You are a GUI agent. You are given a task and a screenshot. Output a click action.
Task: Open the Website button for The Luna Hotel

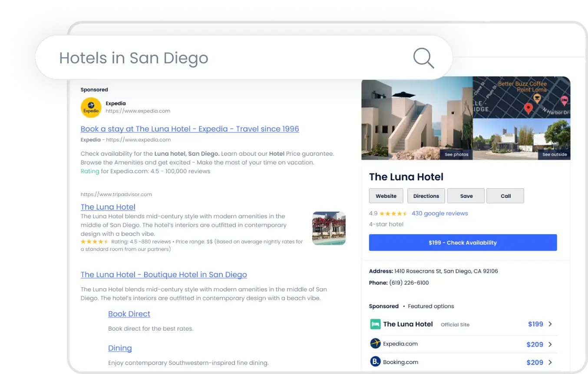point(386,196)
